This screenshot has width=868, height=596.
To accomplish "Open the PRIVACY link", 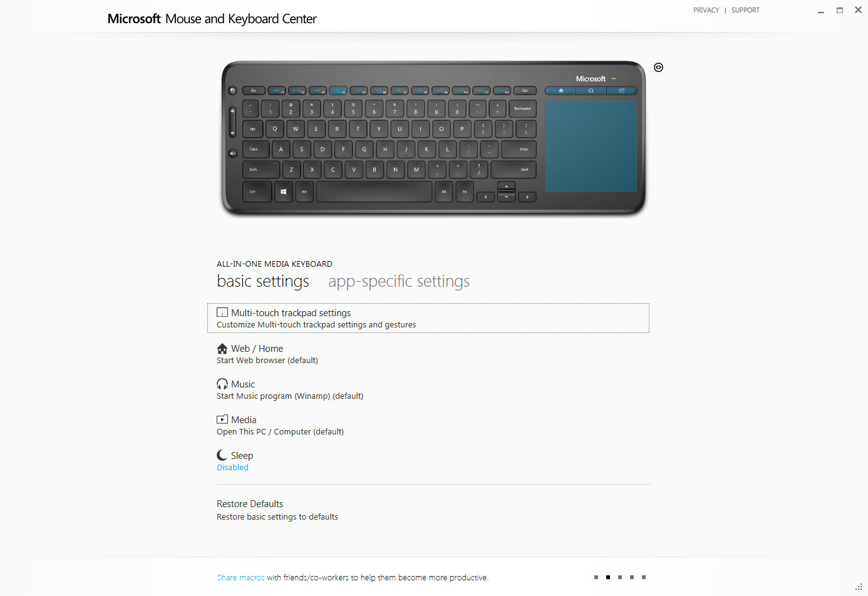I will coord(706,10).
